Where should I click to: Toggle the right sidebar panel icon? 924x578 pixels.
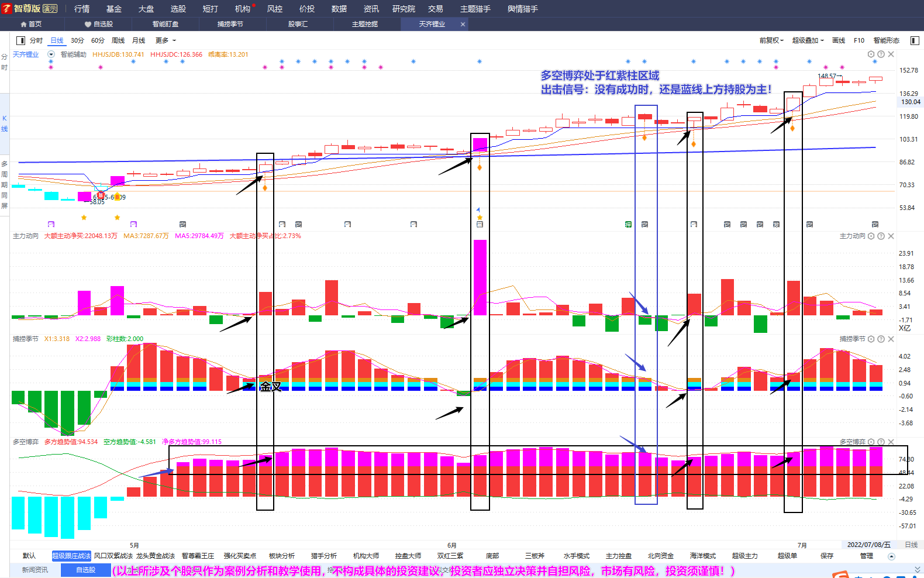(915, 40)
